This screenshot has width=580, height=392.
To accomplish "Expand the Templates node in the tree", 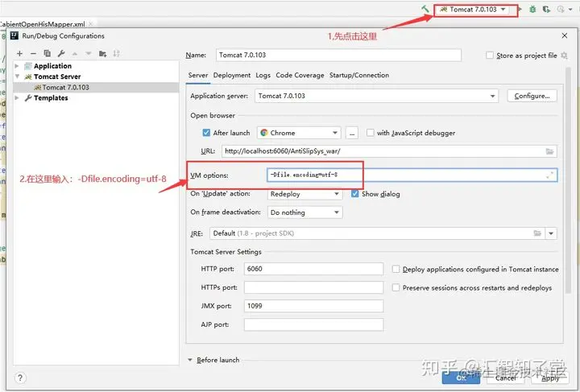I will tap(17, 98).
